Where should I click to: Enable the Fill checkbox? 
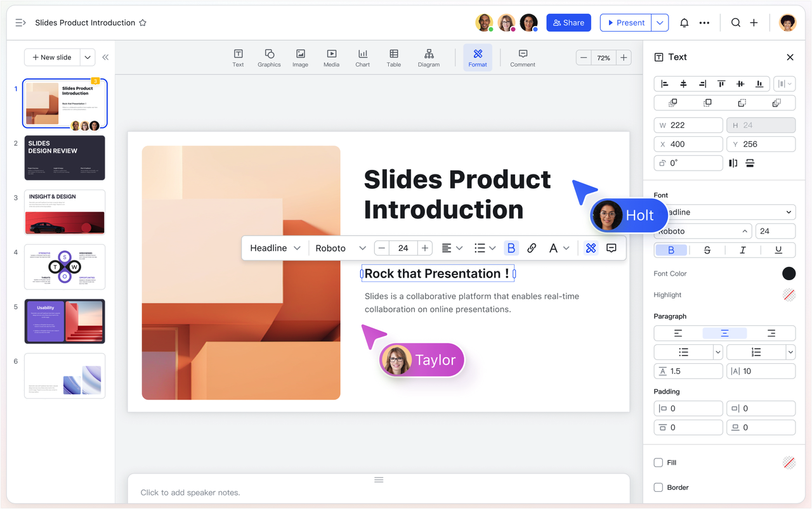pos(658,463)
